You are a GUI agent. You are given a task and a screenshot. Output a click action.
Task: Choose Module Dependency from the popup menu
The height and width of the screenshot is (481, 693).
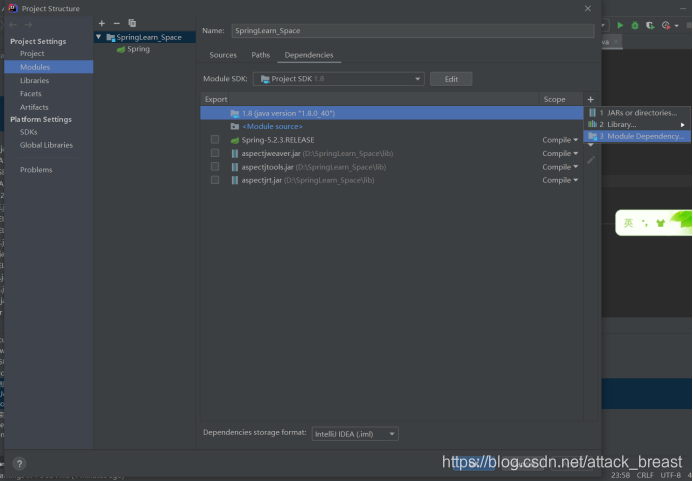[637, 136]
